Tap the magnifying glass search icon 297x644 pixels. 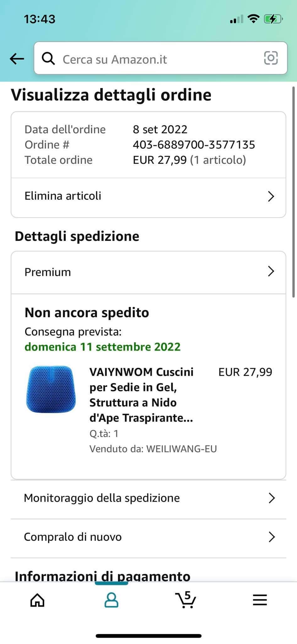point(48,58)
